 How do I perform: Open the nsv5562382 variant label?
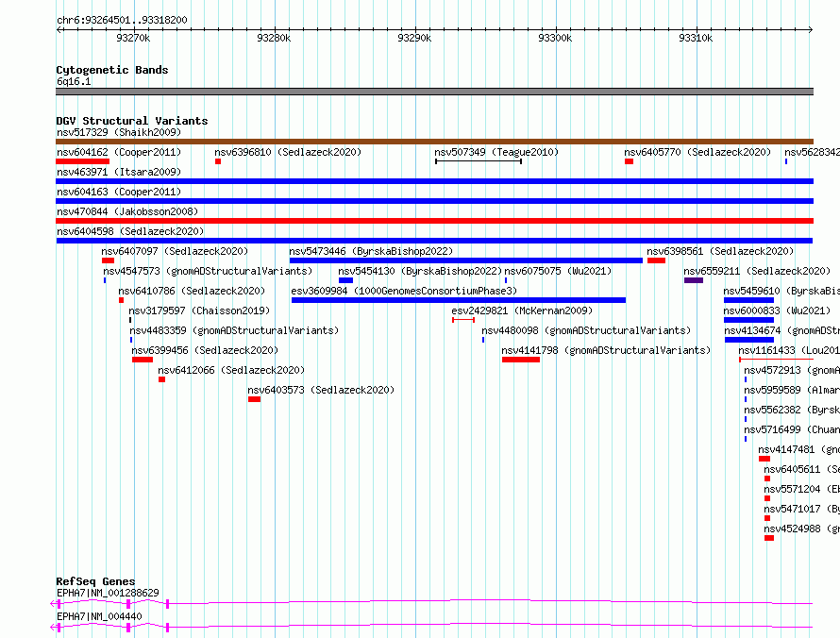click(x=792, y=410)
